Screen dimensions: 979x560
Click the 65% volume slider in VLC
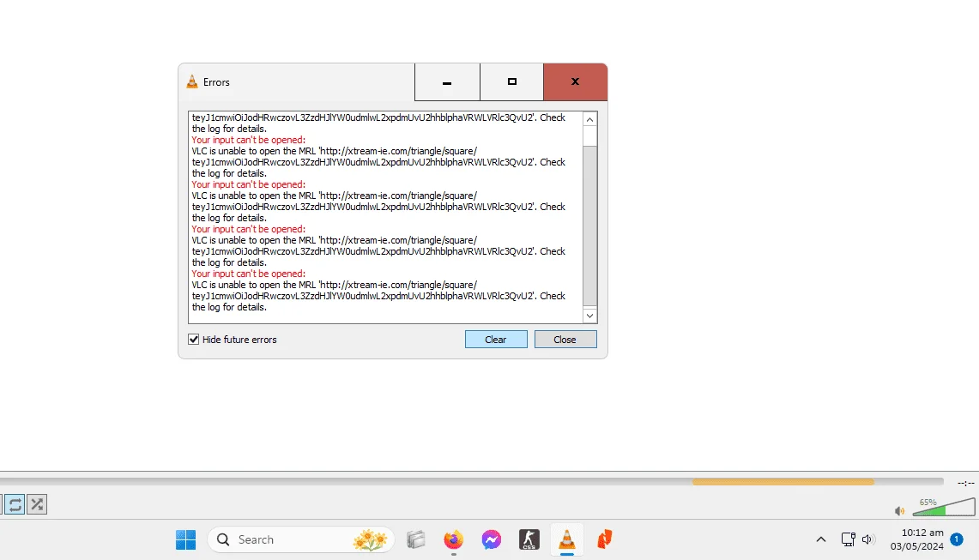coord(944,506)
